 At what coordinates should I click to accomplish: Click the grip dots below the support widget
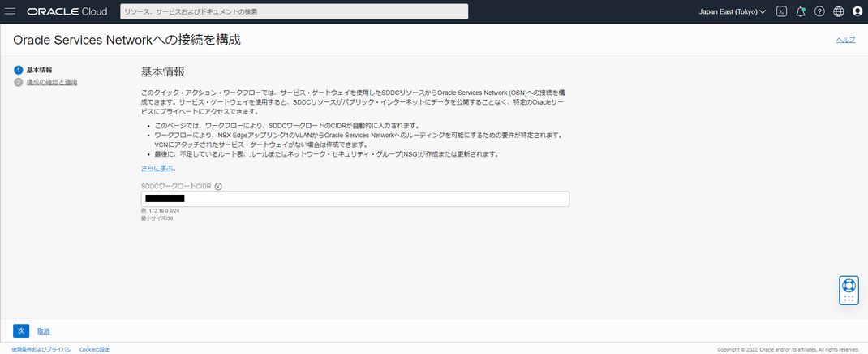click(x=849, y=298)
